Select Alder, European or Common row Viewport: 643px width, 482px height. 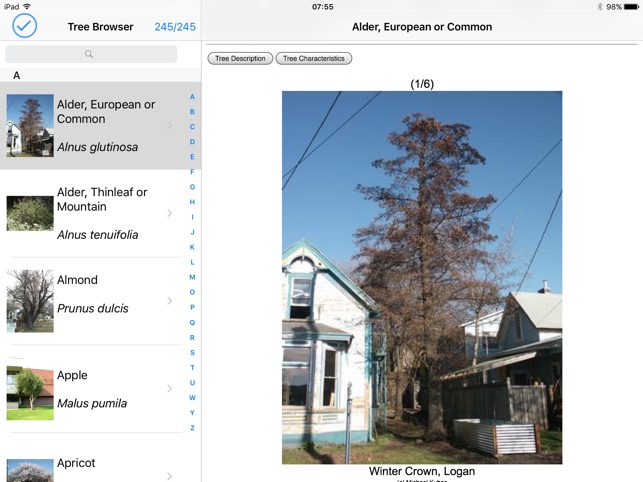(x=100, y=126)
